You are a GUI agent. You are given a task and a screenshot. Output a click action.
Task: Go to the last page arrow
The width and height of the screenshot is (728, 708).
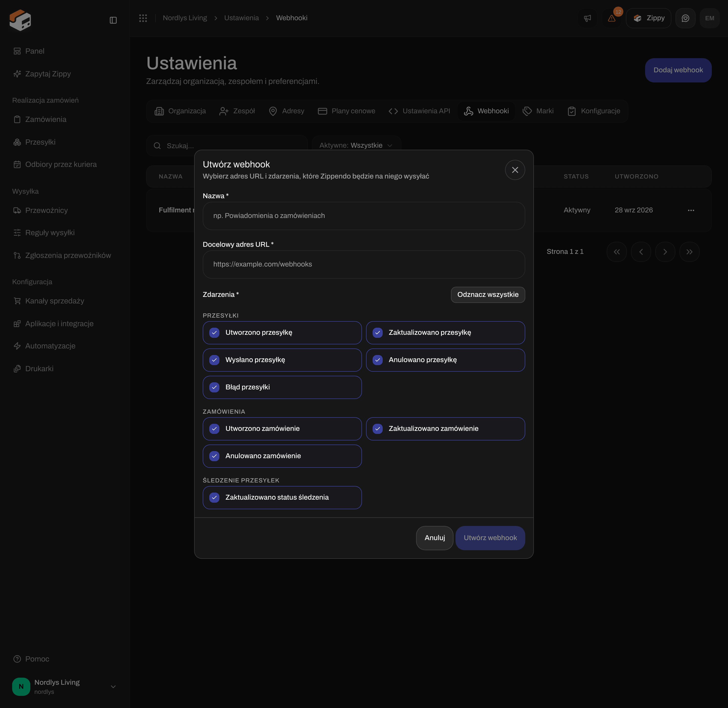[x=689, y=252]
